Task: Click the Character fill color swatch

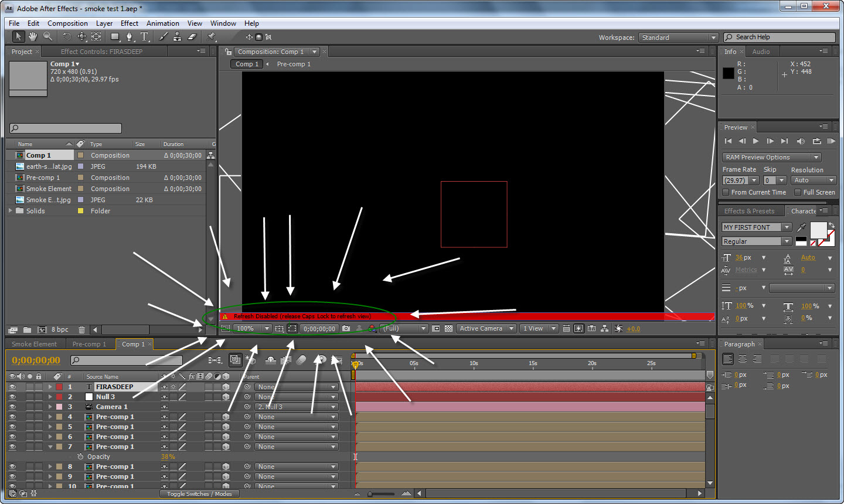Action: pos(818,230)
